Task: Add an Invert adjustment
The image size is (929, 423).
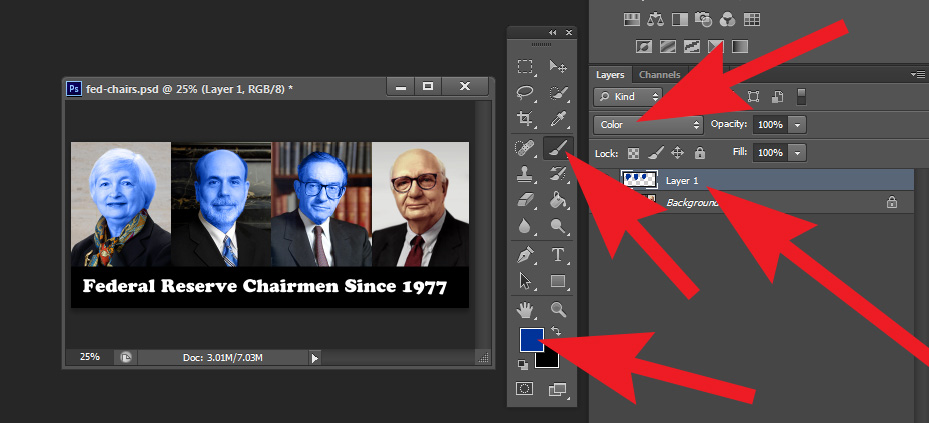Action: (x=644, y=46)
